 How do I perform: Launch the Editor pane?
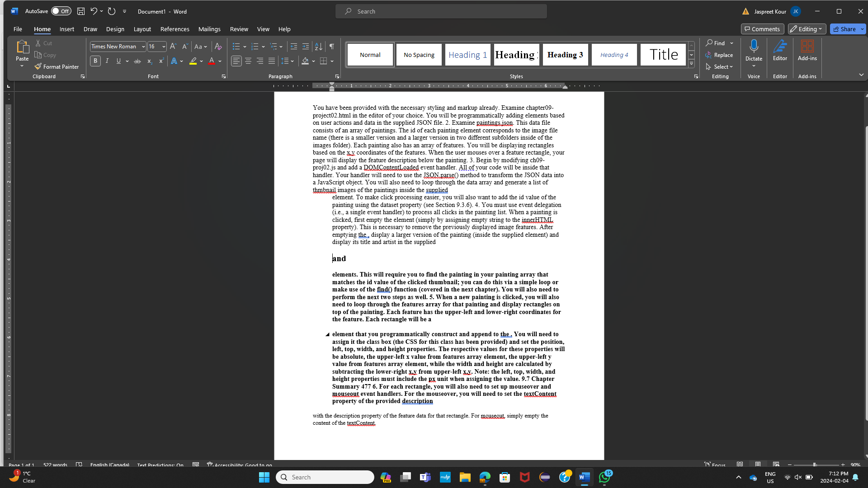[x=780, y=51]
